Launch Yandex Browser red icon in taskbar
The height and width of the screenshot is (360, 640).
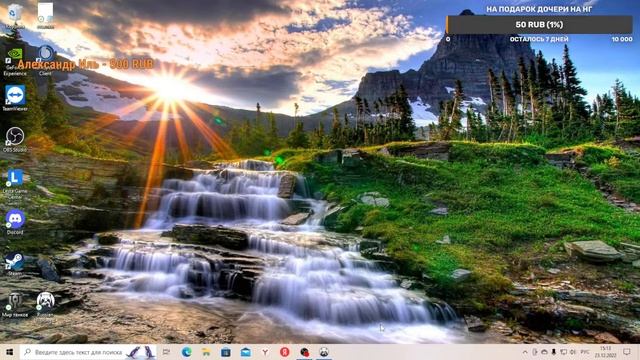point(285,352)
